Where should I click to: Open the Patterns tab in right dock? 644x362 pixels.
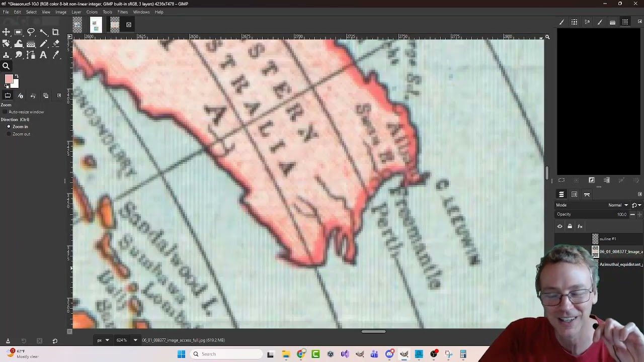[x=574, y=22]
